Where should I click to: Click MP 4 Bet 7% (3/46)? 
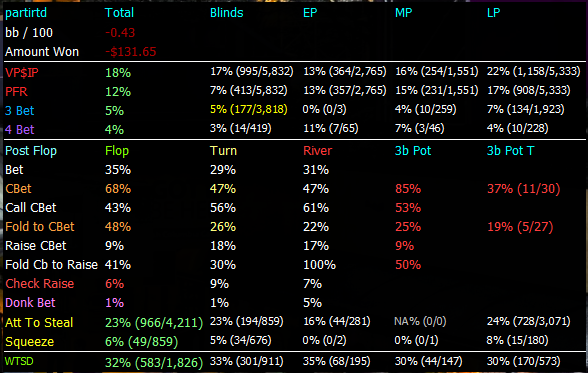pos(419,129)
